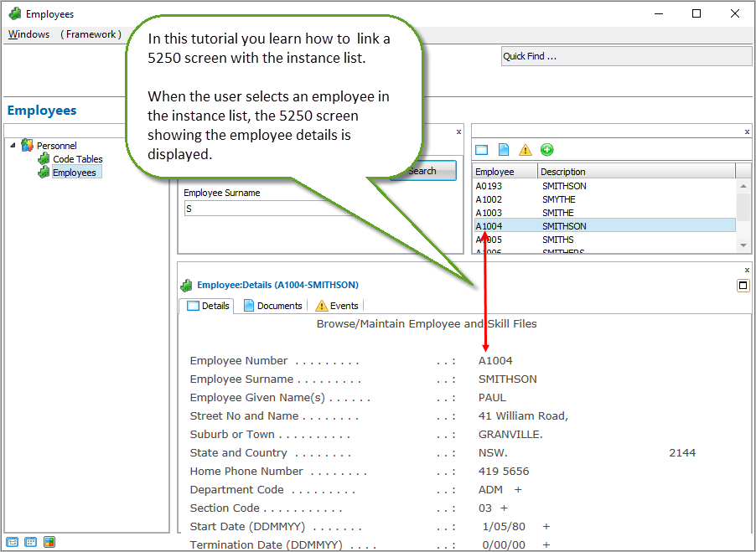Click the Start Date value 1/05/80
The height and width of the screenshot is (552, 756).
(504, 527)
